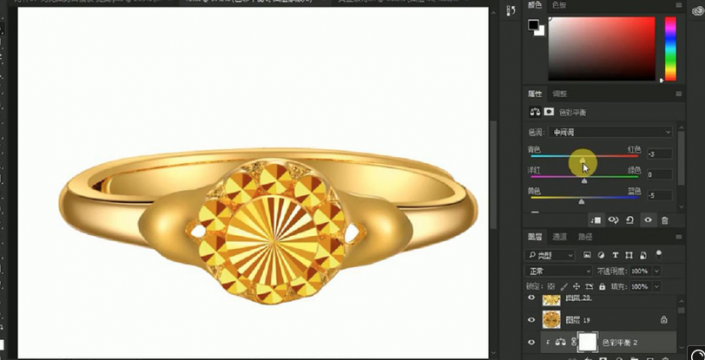Switch to the Adjustments tab beside Properties
This screenshot has width=705, height=360.
pyautogui.click(x=560, y=94)
